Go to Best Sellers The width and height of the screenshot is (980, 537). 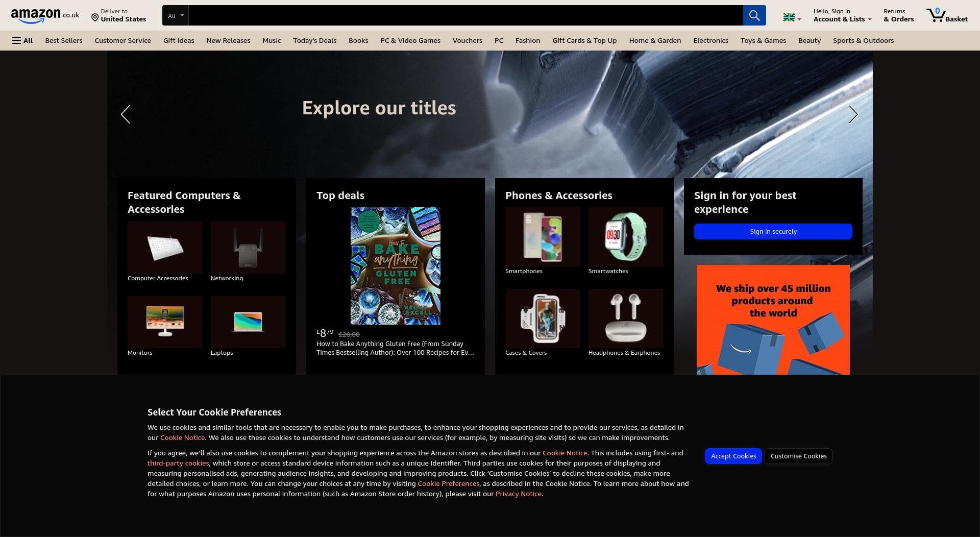(64, 40)
